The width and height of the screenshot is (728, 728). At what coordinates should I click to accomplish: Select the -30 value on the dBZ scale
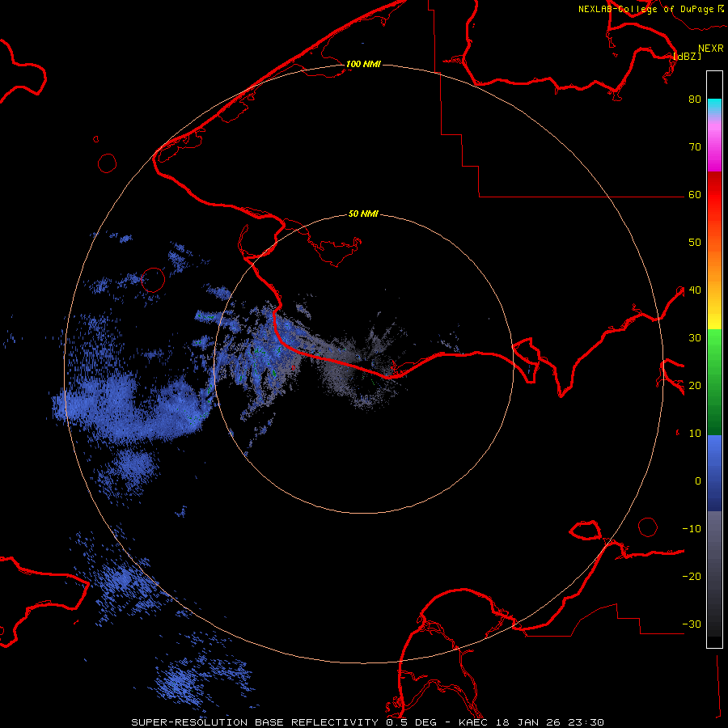pyautogui.click(x=692, y=624)
